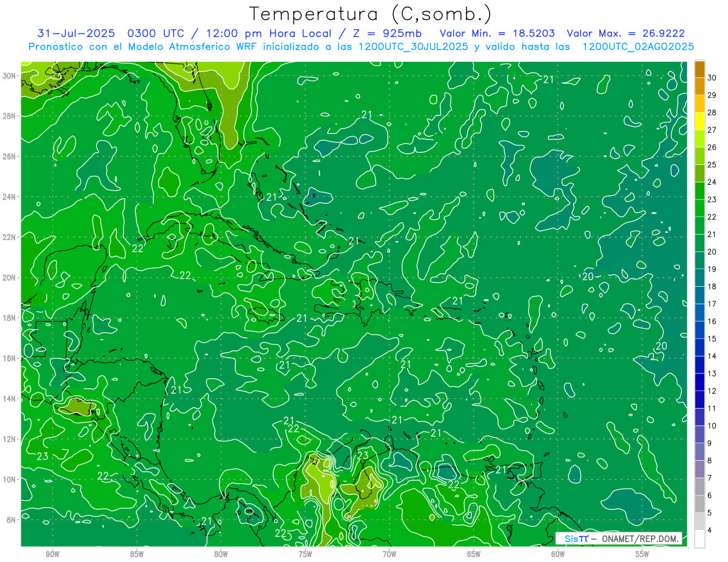Screen dimensions: 728x562
Task: Click the 60W longitude axis label
Action: (x=558, y=554)
